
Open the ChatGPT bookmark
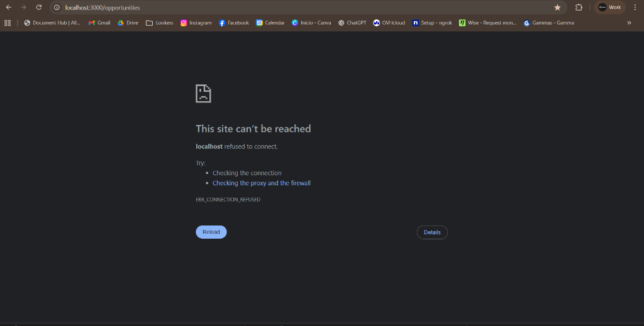pyautogui.click(x=352, y=23)
